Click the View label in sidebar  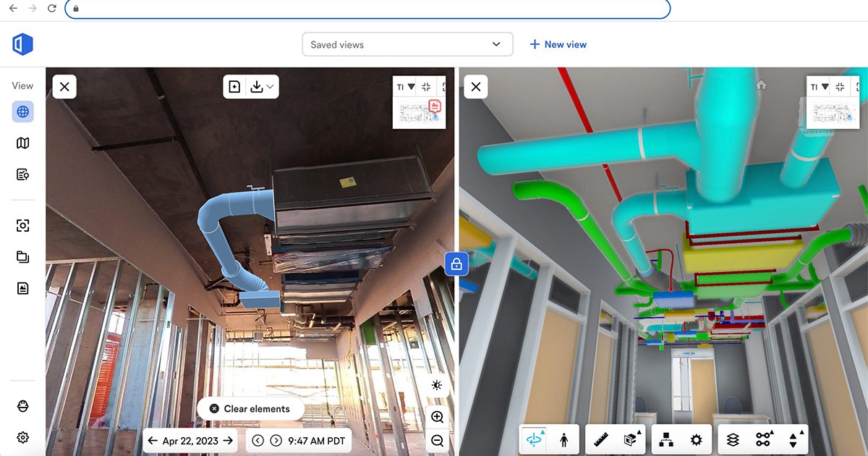pyautogui.click(x=22, y=85)
